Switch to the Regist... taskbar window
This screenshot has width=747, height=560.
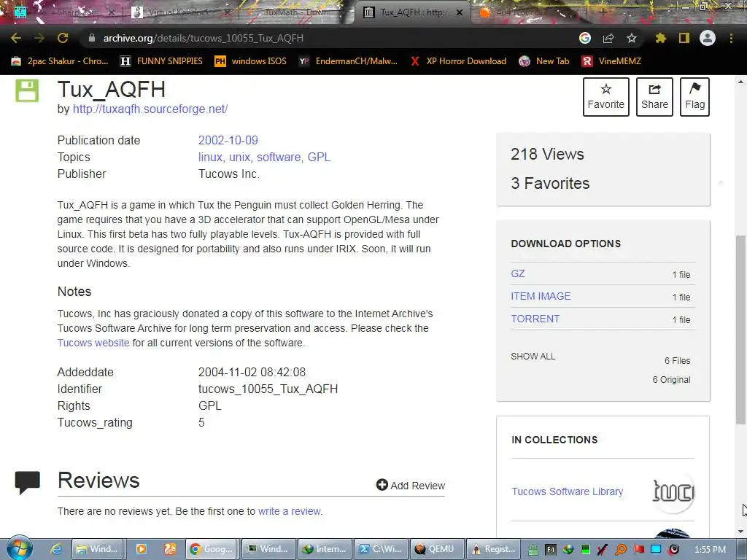[494, 549]
